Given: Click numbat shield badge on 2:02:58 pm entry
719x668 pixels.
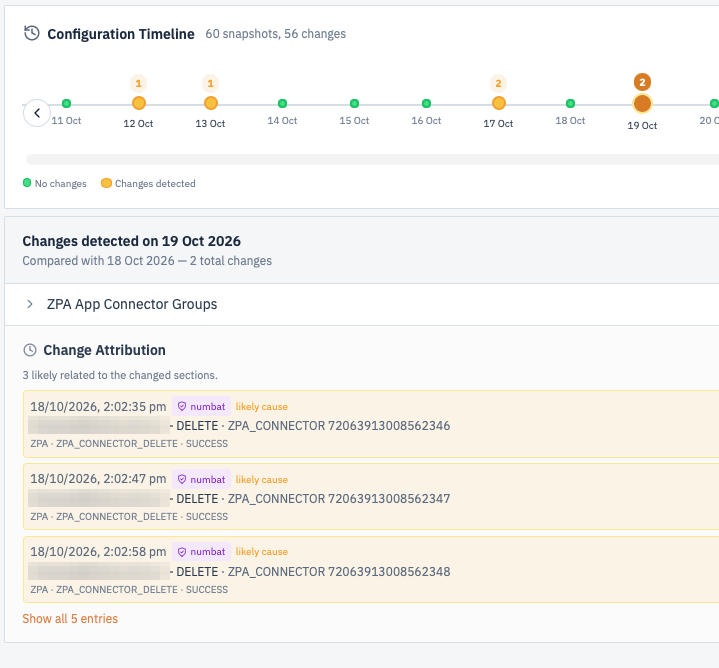Looking at the screenshot, I should pos(201,552).
